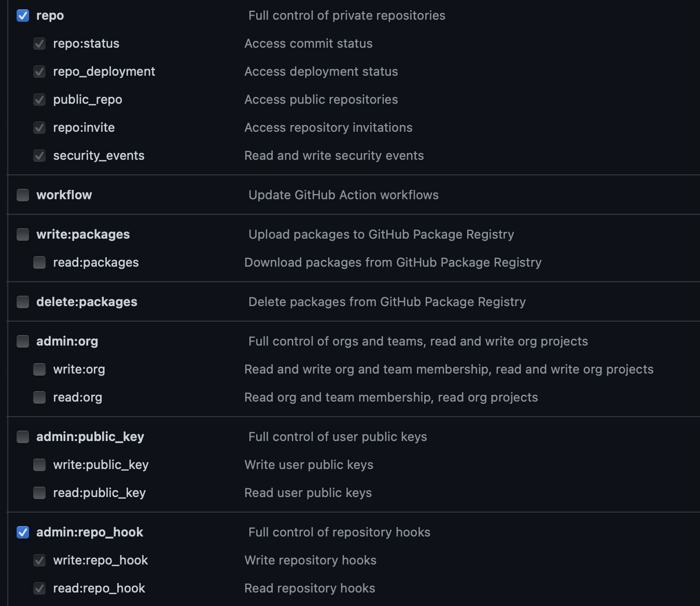Check the admin:public_key checkbox
The width and height of the screenshot is (700, 606).
pyautogui.click(x=23, y=437)
